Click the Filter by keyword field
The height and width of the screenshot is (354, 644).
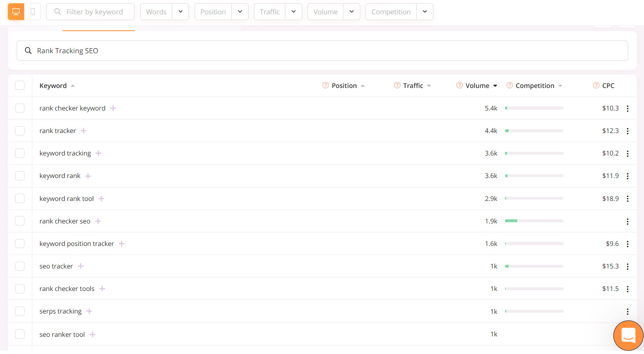point(90,12)
